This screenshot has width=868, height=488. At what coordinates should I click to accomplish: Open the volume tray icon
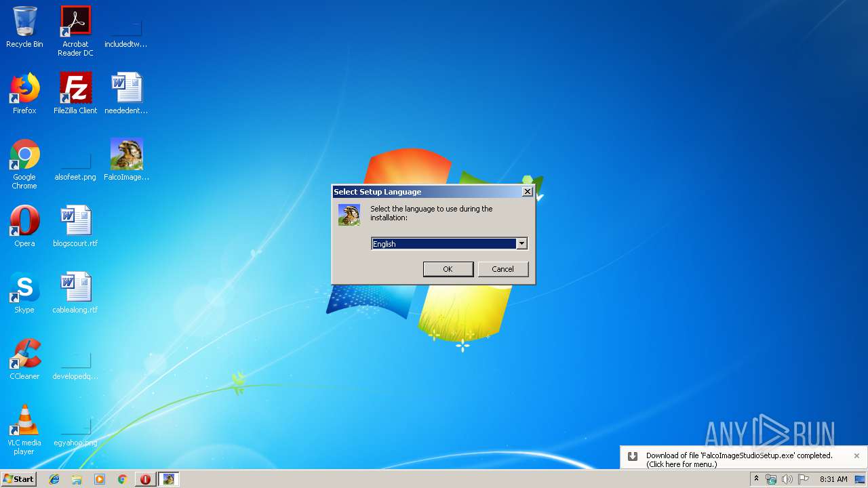pos(787,479)
